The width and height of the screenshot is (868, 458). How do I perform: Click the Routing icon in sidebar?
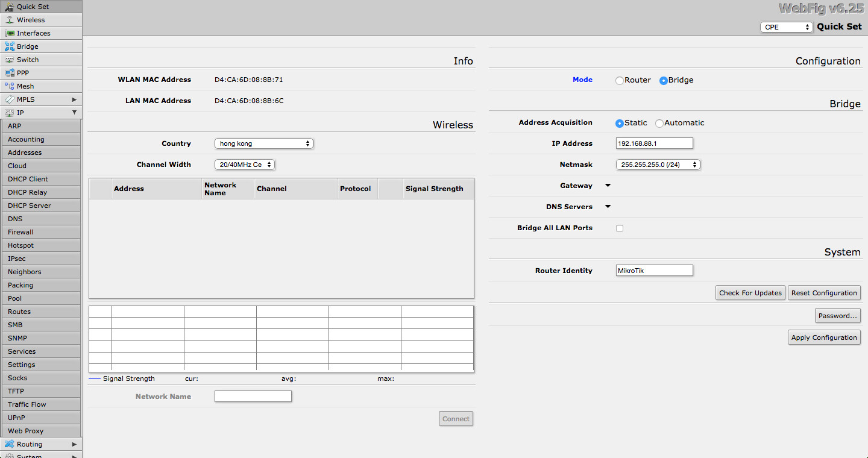tap(9, 444)
